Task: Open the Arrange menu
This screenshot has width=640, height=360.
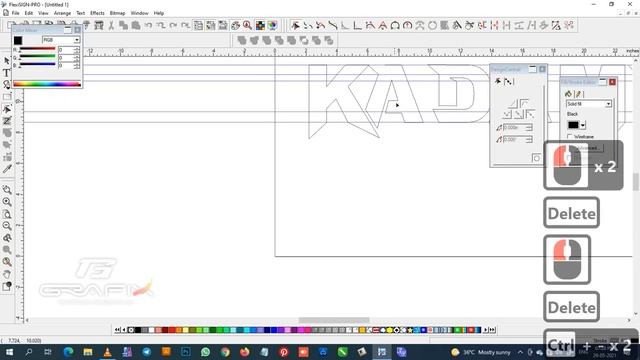Action: [62, 13]
